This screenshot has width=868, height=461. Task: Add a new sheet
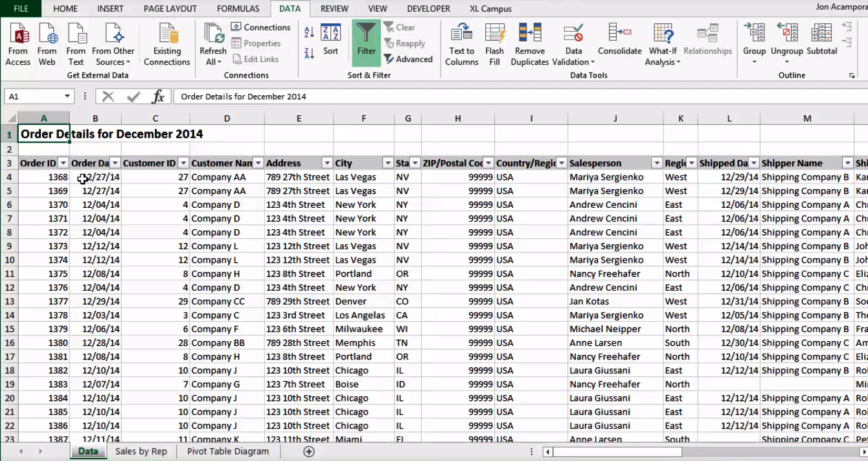coord(309,451)
